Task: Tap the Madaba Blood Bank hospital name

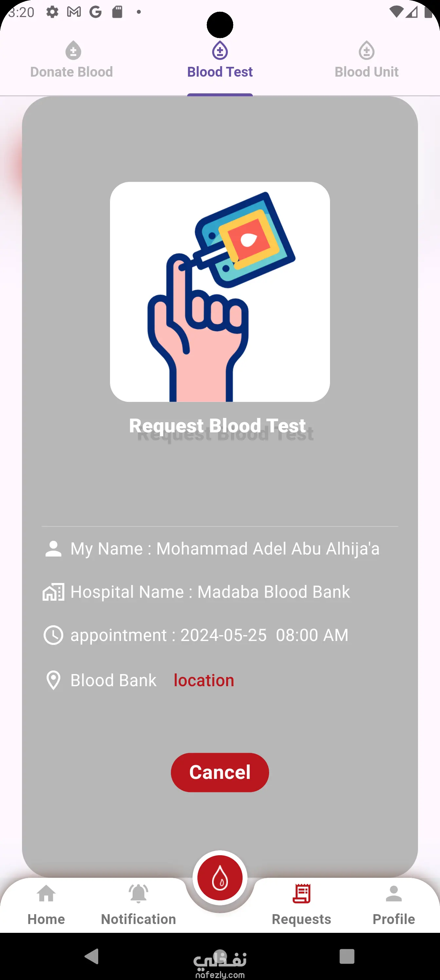Action: click(x=273, y=592)
